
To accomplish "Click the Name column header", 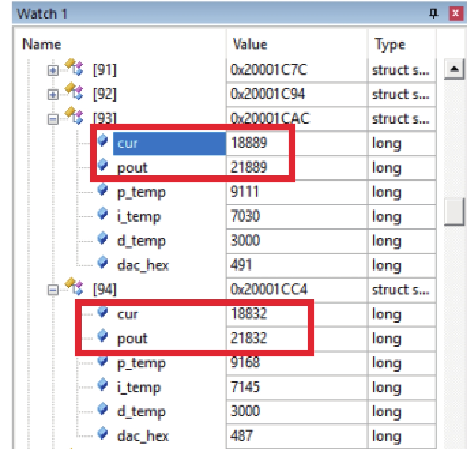I will pos(42,44).
